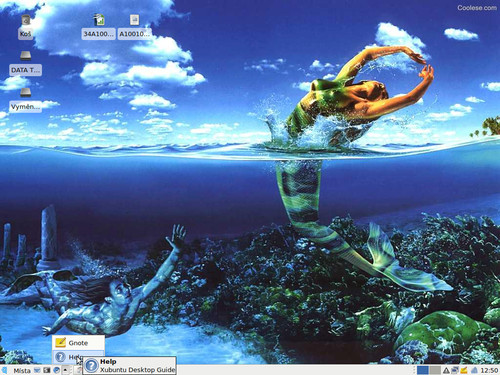Switch to the first blue workspace
Image resolution: width=500 pixels, height=375 pixels.
[x=423, y=370]
